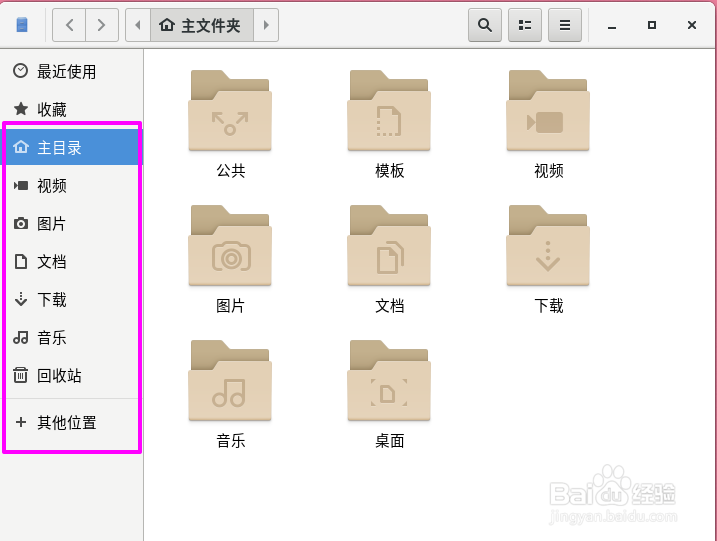Select the 主文件夹 path bar button
The width and height of the screenshot is (717, 541).
pyautogui.click(x=202, y=25)
